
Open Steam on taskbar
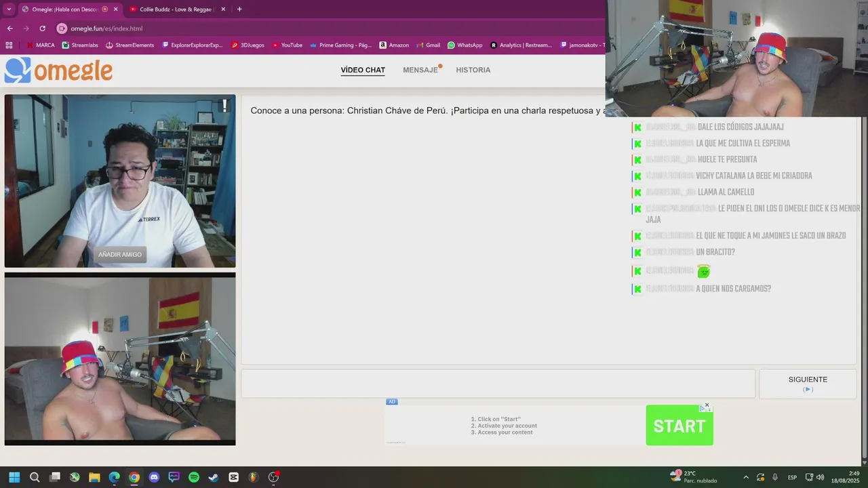click(x=214, y=477)
